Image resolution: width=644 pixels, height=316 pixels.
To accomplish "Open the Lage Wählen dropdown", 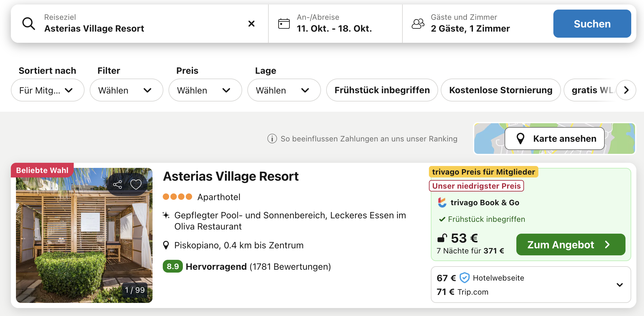I will tap(284, 90).
